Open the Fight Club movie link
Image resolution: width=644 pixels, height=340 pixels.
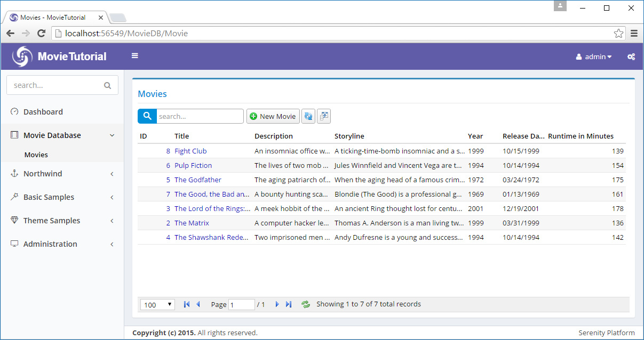pos(190,151)
